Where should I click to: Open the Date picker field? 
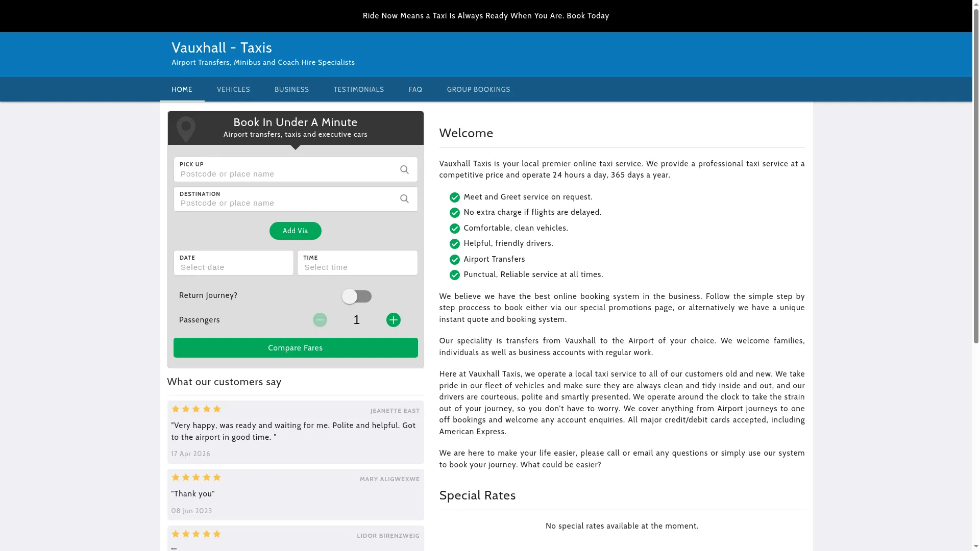coord(234,263)
